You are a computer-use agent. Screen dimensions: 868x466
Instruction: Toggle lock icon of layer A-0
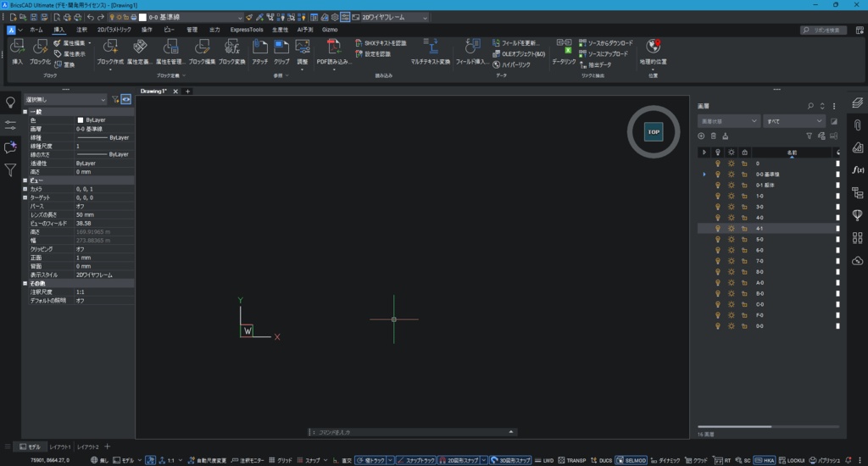coord(744,283)
